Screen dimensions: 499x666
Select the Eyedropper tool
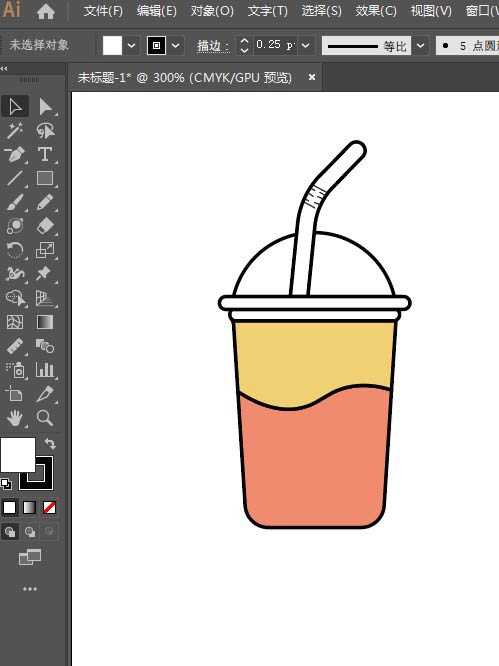point(45,394)
